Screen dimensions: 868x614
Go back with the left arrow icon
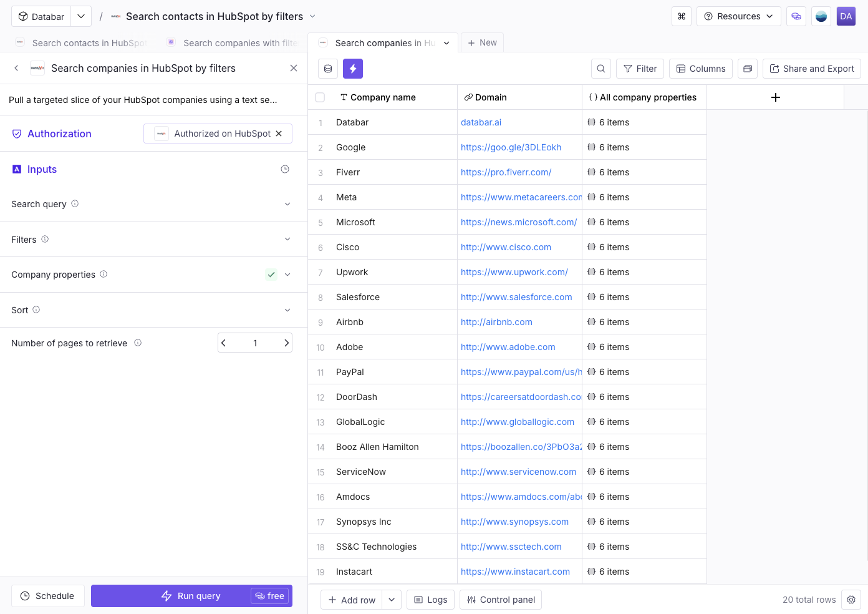coord(16,68)
